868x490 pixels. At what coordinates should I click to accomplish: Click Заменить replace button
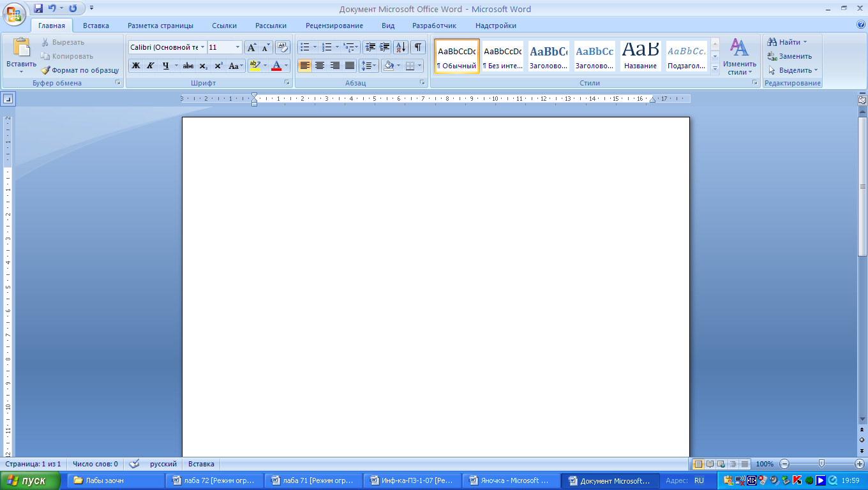click(790, 56)
